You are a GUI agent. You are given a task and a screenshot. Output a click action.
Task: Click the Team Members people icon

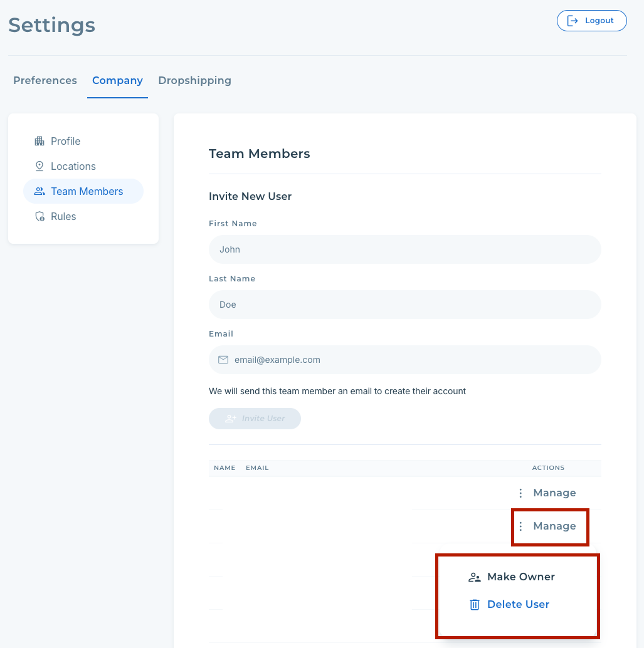pos(40,191)
